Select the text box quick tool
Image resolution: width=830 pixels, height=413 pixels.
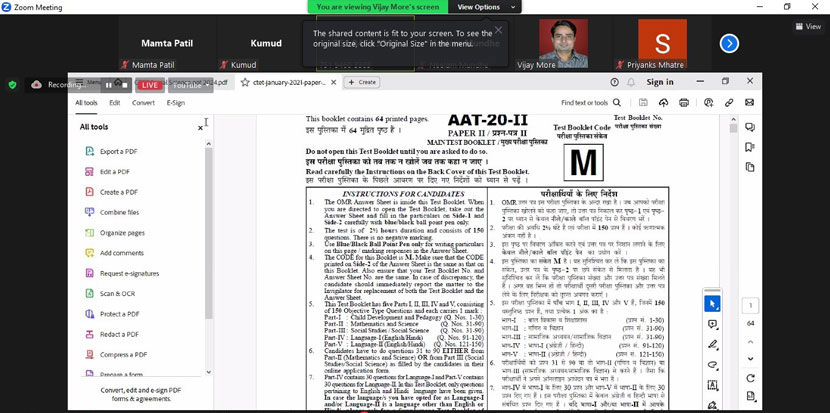tap(712, 385)
